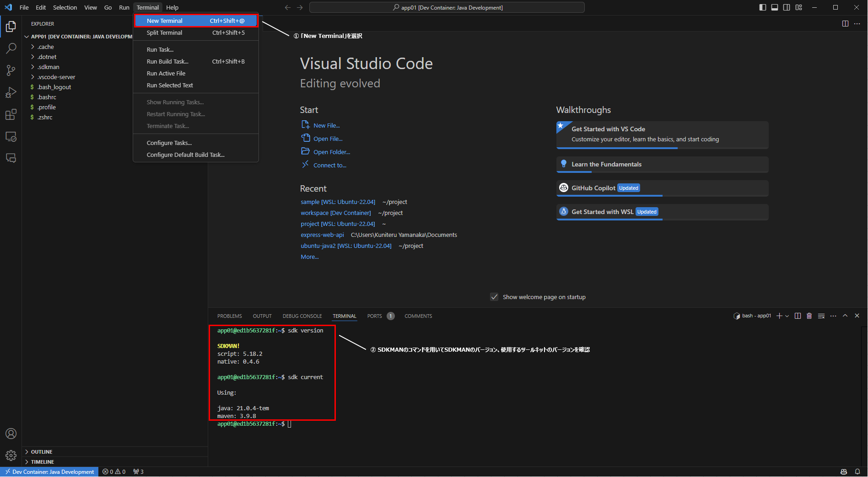Toggle the secondary sidebar layout control
The height and width of the screenshot is (477, 868).
pos(787,7)
